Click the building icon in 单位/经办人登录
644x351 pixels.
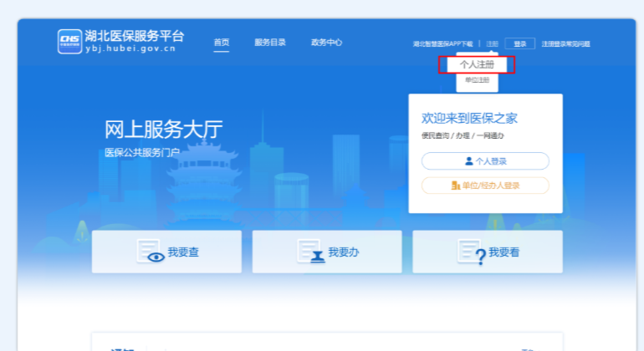[x=456, y=186]
